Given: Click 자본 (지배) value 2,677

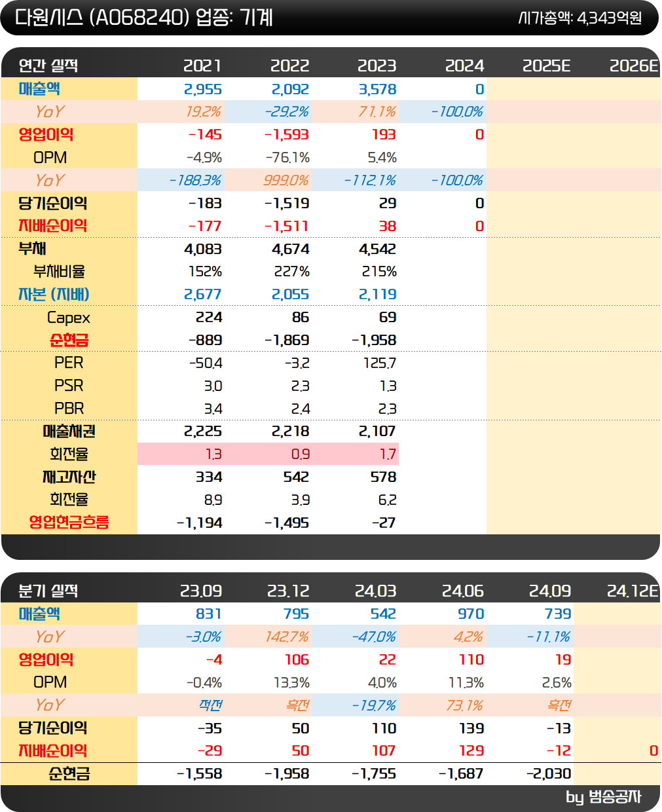Looking at the screenshot, I should pos(203,295).
